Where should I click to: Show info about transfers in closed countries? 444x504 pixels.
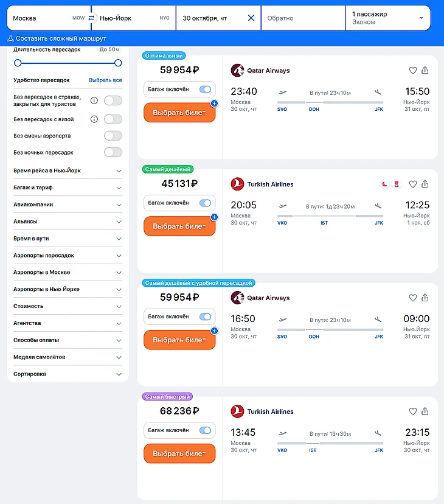pyautogui.click(x=94, y=100)
